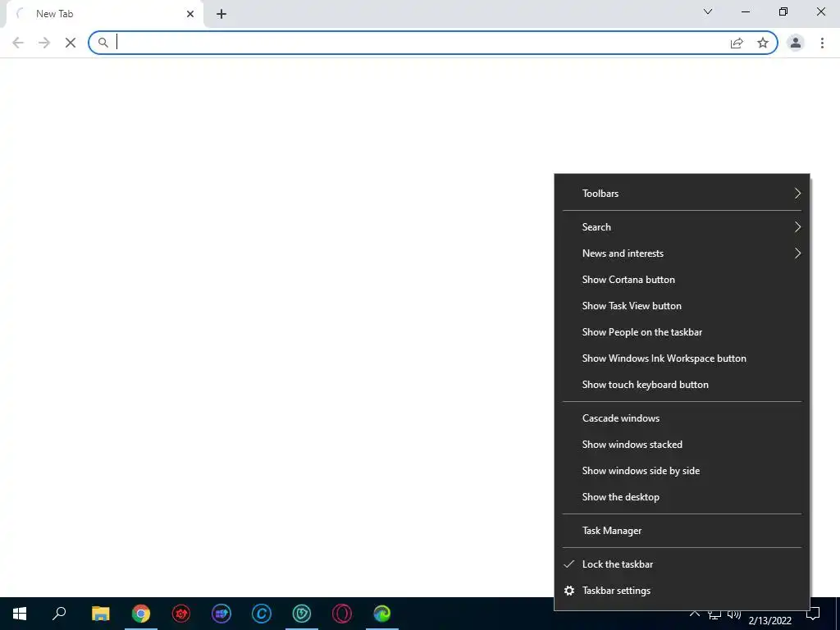
Task: Open Chrome three-dot menu
Action: point(822,43)
